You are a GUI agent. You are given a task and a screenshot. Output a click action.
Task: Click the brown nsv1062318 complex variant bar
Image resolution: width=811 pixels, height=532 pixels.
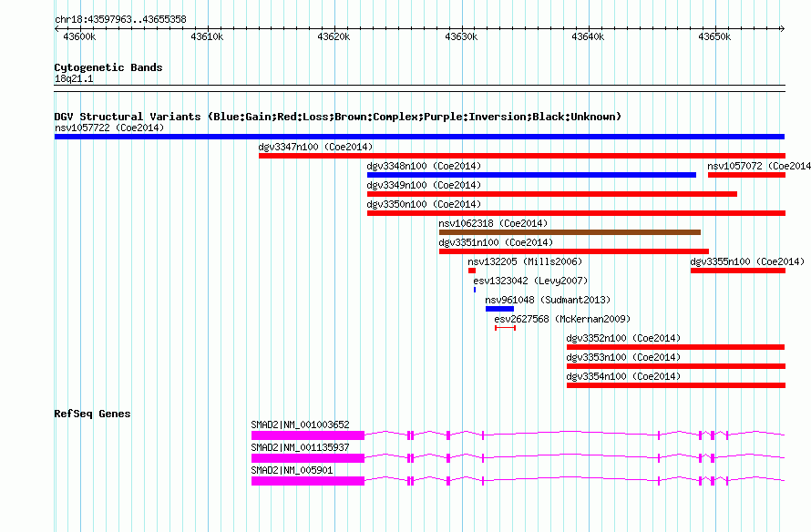click(x=570, y=232)
